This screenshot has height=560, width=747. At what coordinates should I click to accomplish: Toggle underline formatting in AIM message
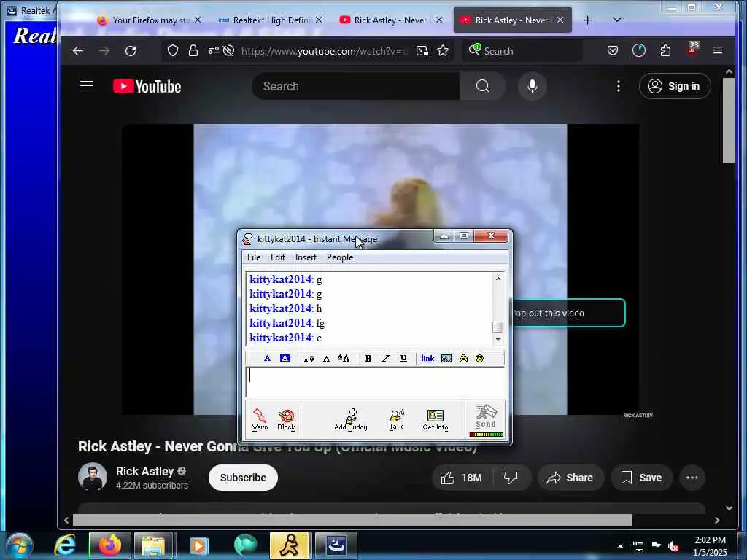tap(403, 359)
